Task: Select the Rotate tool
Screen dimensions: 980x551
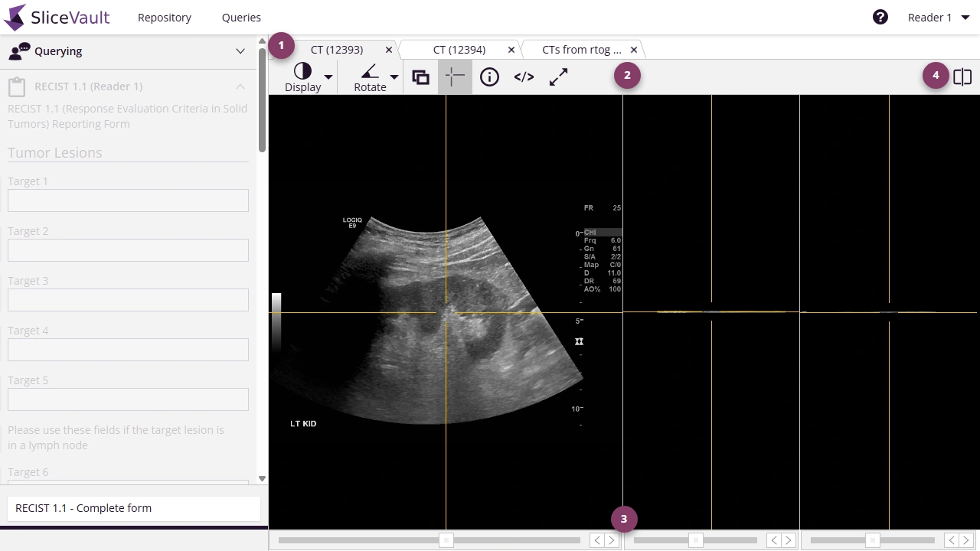Action: point(370,77)
